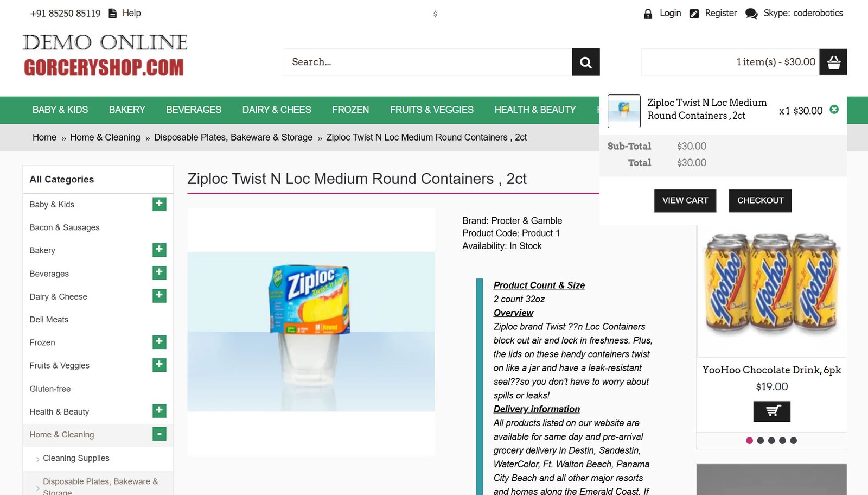Select the fourth carousel dot

click(782, 441)
